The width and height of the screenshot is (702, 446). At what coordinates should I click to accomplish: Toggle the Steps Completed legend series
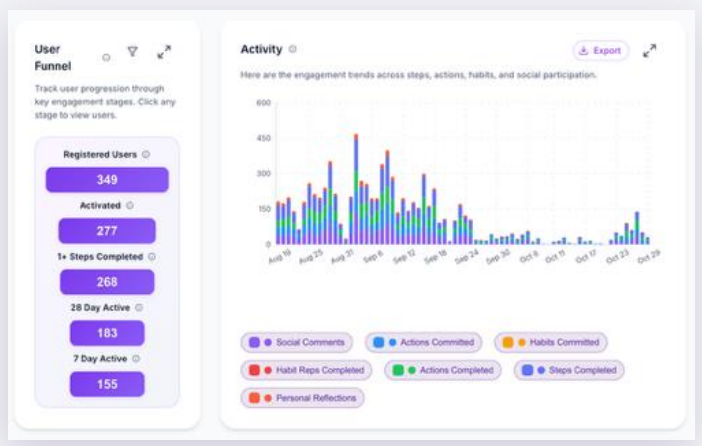(x=569, y=370)
